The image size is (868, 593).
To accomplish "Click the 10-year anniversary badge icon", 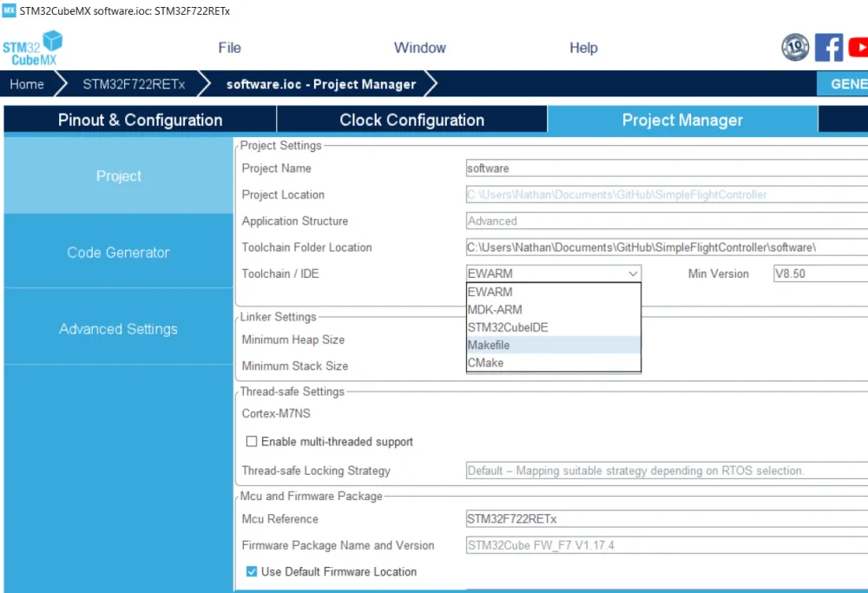I will pyautogui.click(x=795, y=48).
